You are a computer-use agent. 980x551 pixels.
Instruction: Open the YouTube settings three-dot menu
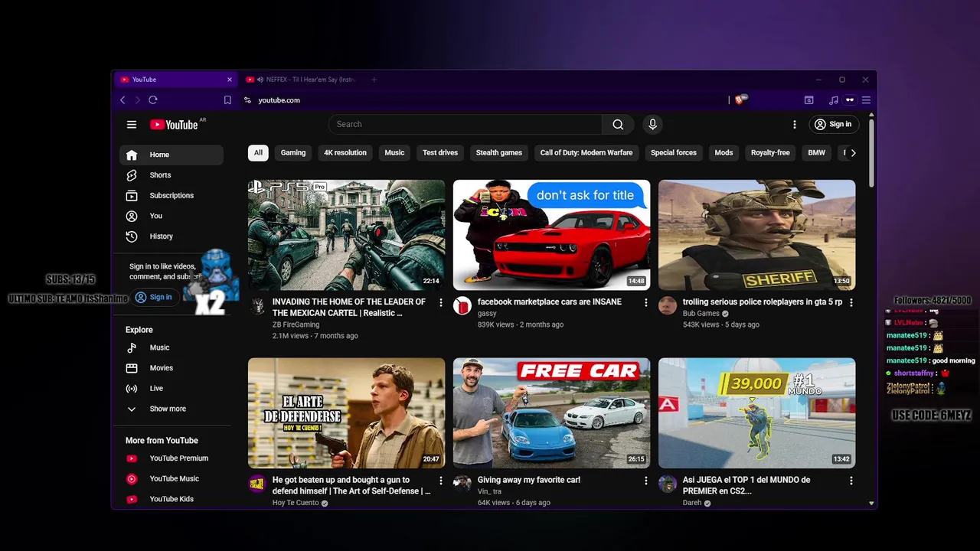(795, 124)
